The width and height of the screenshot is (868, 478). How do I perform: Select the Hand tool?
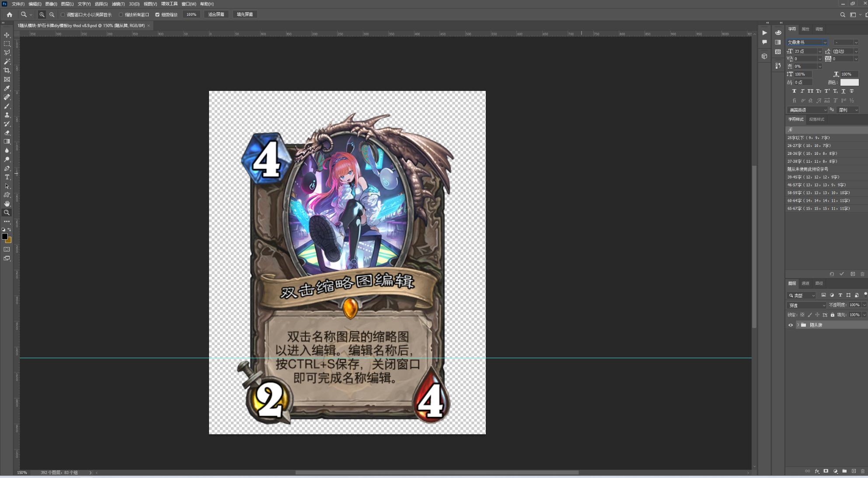point(7,204)
